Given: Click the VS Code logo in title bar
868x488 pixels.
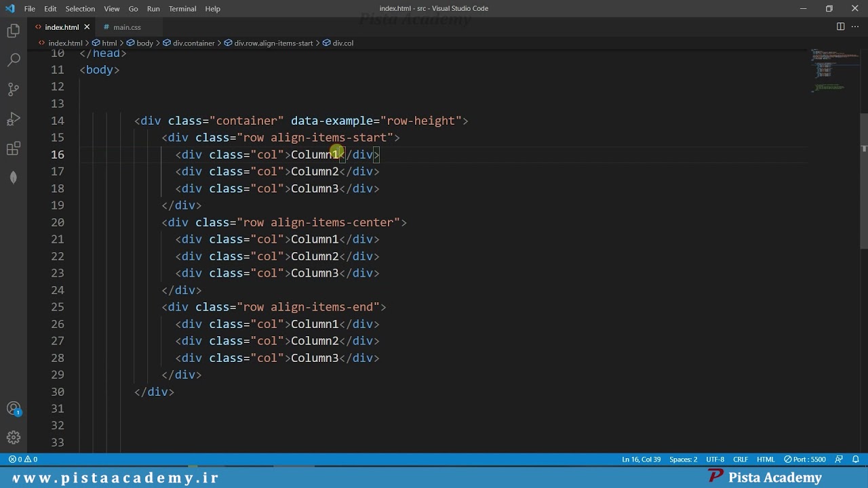Looking at the screenshot, I should [9, 8].
